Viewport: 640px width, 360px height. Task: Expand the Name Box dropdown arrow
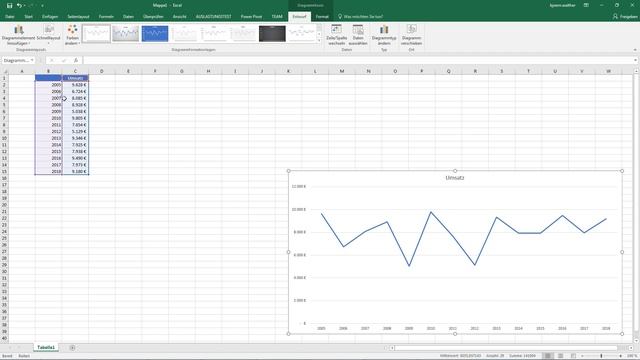(32, 60)
